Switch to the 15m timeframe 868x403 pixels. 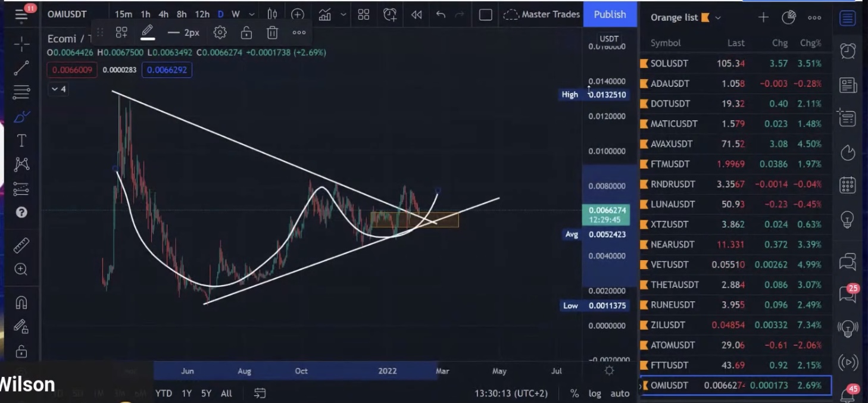coord(123,14)
